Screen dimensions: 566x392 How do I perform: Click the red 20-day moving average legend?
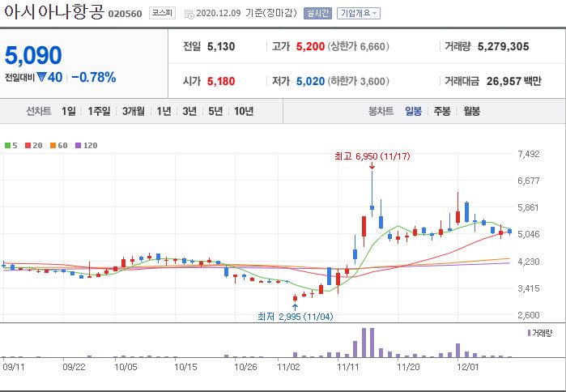[33, 146]
